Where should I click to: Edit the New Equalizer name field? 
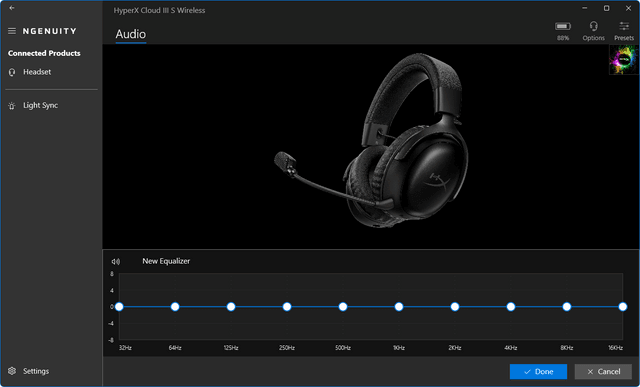point(166,261)
